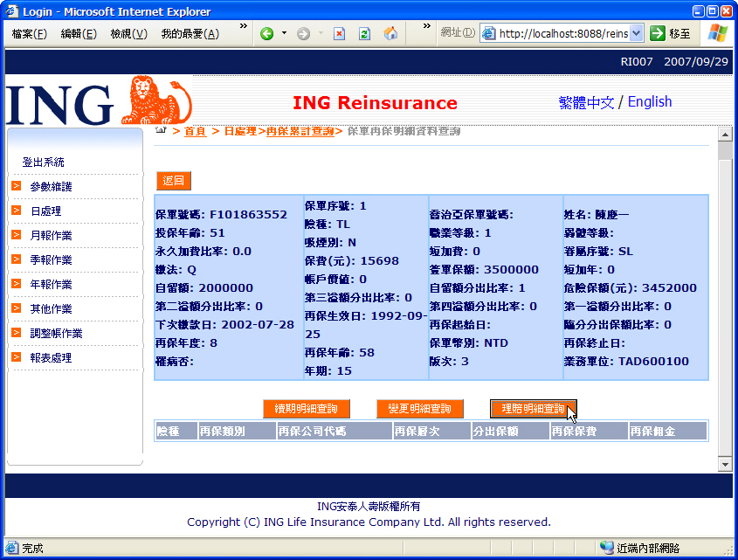The height and width of the screenshot is (560, 738).
Task: Click the Back arrow in the IE toolbar
Action: coord(267,33)
